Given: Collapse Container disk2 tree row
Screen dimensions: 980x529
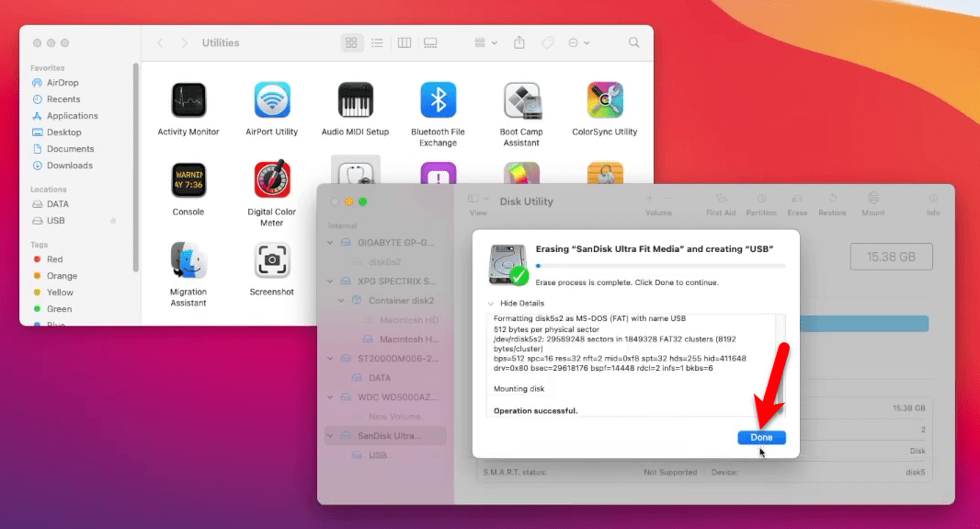Looking at the screenshot, I should click(x=341, y=301).
